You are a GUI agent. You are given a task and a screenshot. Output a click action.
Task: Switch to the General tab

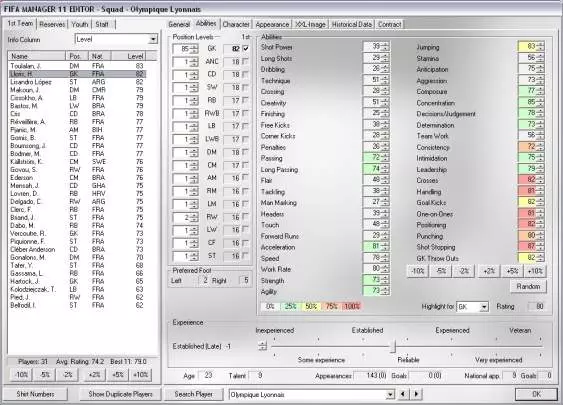[179, 24]
